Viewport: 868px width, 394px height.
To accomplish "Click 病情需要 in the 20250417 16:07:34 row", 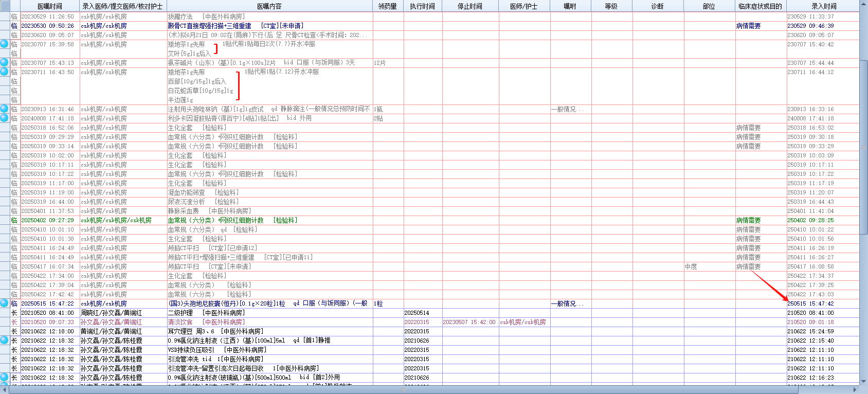I will (x=748, y=266).
